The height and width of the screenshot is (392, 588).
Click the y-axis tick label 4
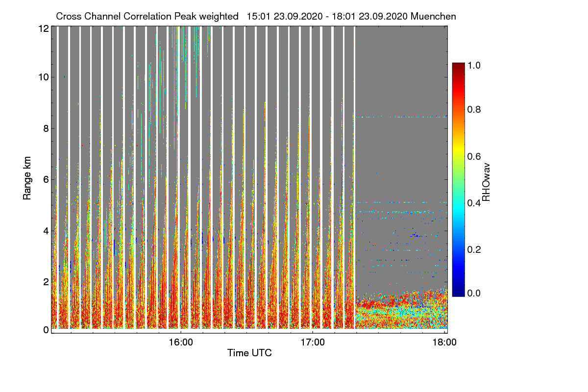(x=46, y=231)
